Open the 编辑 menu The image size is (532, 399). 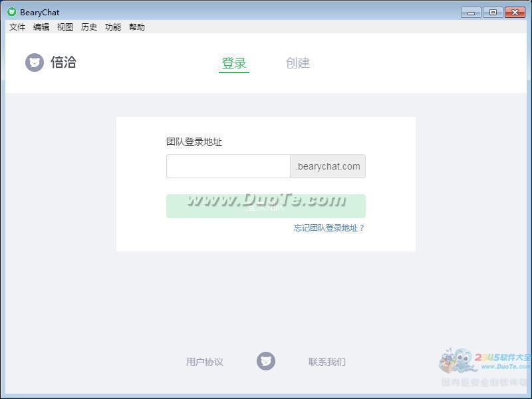[41, 27]
